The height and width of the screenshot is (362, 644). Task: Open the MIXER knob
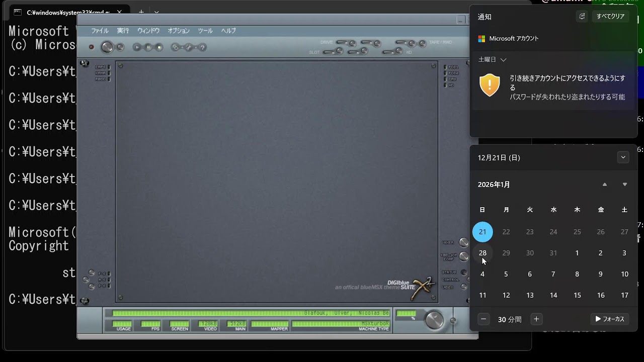463,242
